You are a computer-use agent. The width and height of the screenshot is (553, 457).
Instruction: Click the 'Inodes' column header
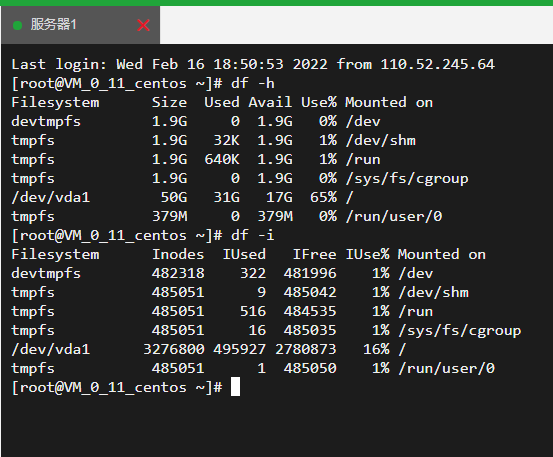tap(178, 255)
